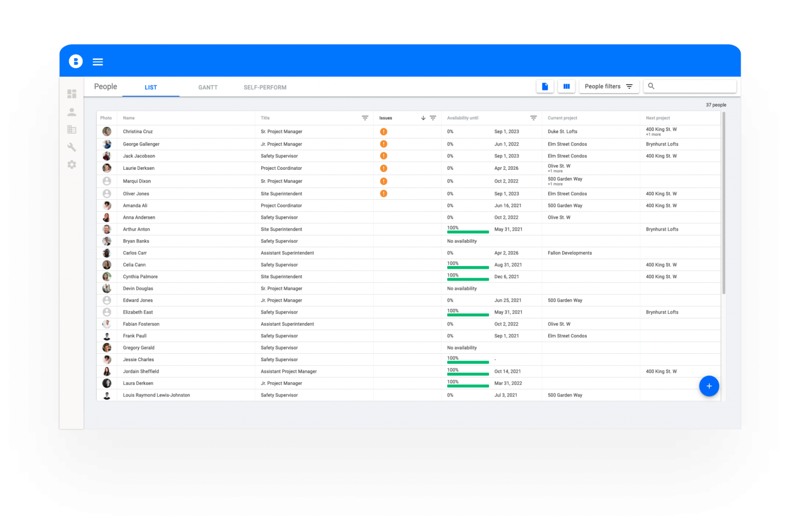Toggle the issue indicator for Christina Cruz
Image resolution: width=812 pixels, height=531 pixels.
click(384, 131)
